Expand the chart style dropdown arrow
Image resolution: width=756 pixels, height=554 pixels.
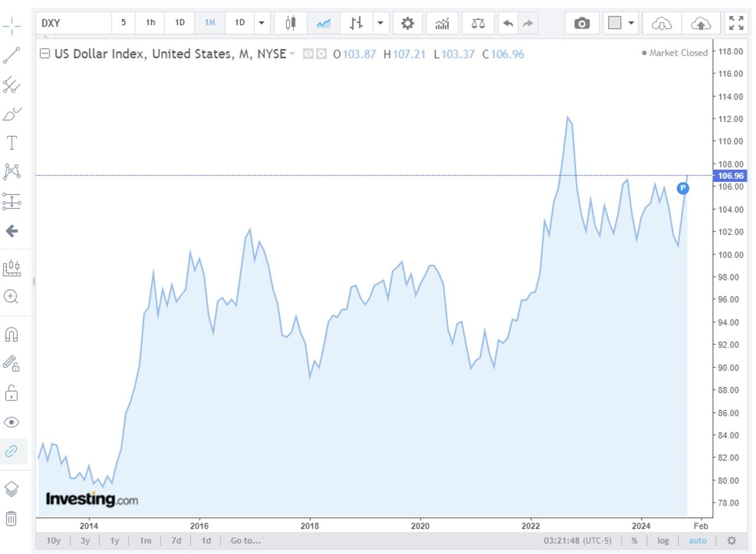coord(380,23)
